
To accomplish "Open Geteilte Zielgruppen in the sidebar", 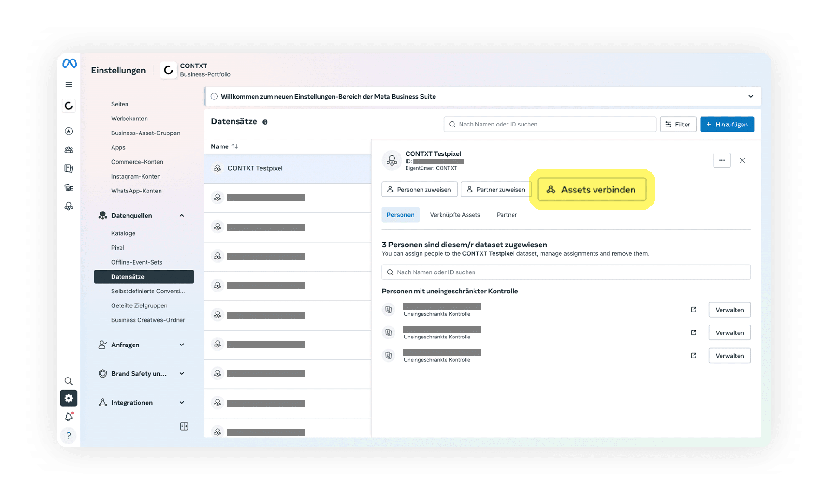I will [x=139, y=305].
